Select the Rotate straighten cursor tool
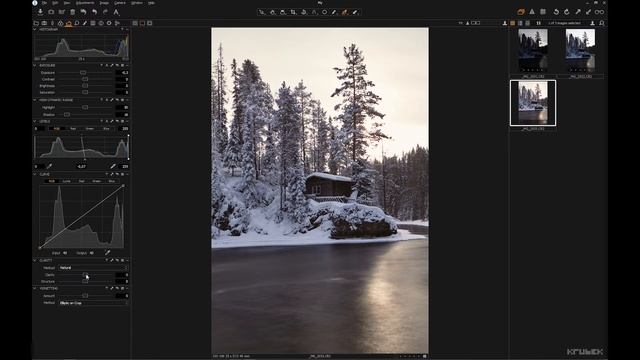Screen dimensions: 640x360 pyautogui.click(x=304, y=12)
